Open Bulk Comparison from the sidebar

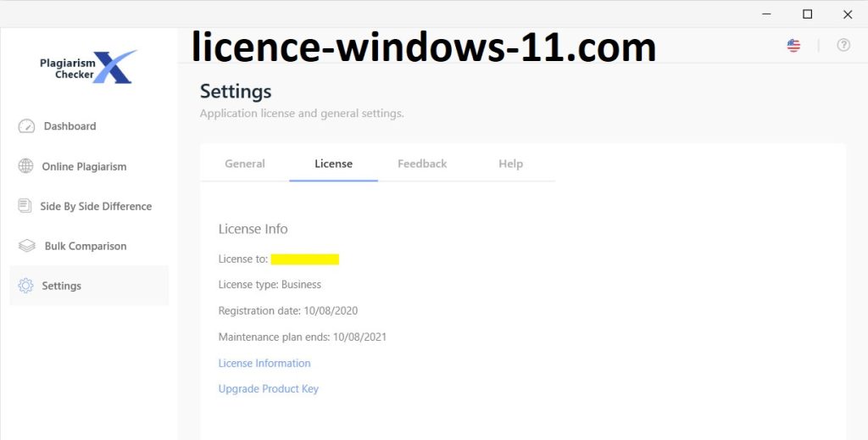point(86,246)
